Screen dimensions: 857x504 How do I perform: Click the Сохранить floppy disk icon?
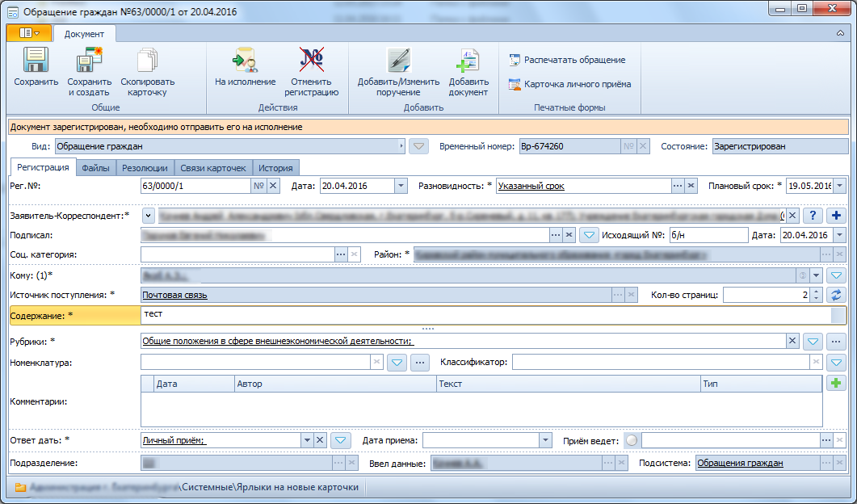click(36, 60)
